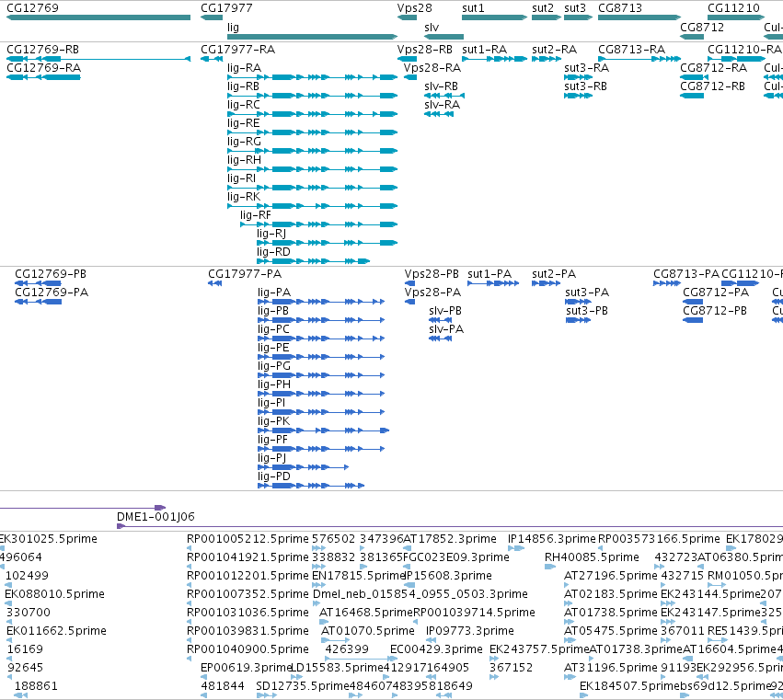Select EST RP001005212.5prime label
This screenshot has width=783, height=700.
coord(248,539)
